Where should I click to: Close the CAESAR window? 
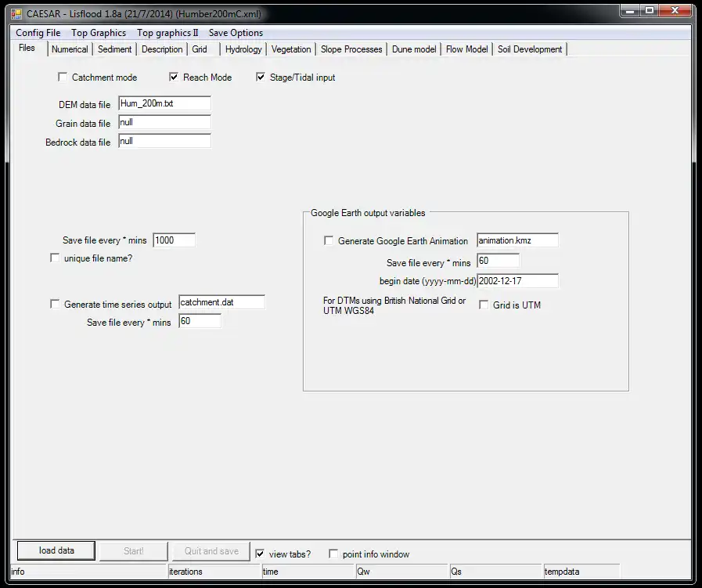[x=675, y=11]
